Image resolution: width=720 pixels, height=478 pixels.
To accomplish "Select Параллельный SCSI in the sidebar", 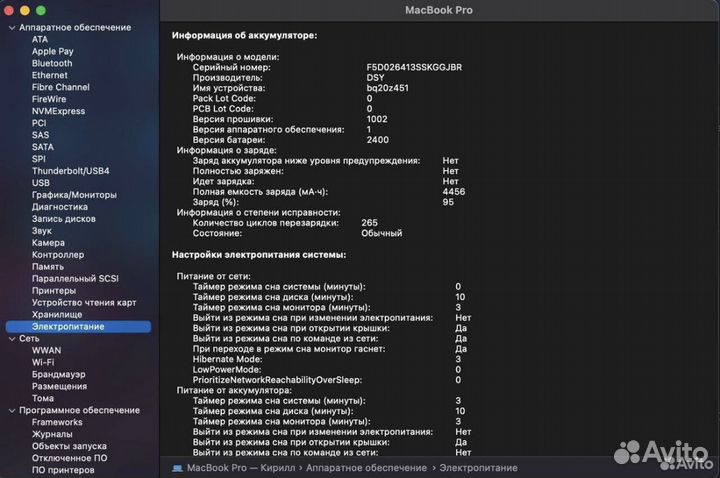I will pos(75,279).
